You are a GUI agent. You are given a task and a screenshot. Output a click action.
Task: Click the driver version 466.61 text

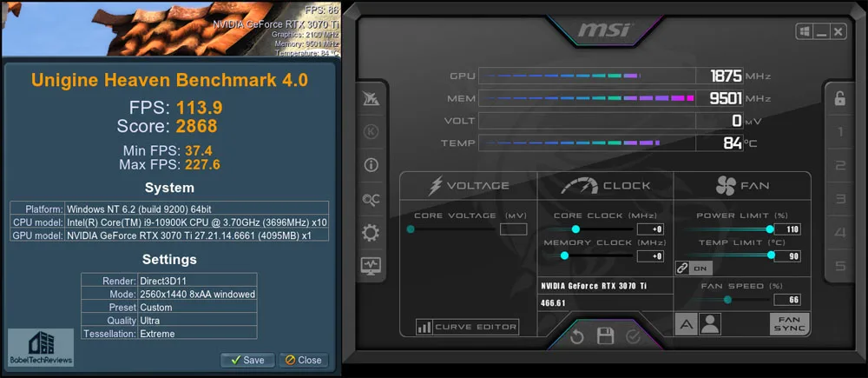[x=553, y=303]
